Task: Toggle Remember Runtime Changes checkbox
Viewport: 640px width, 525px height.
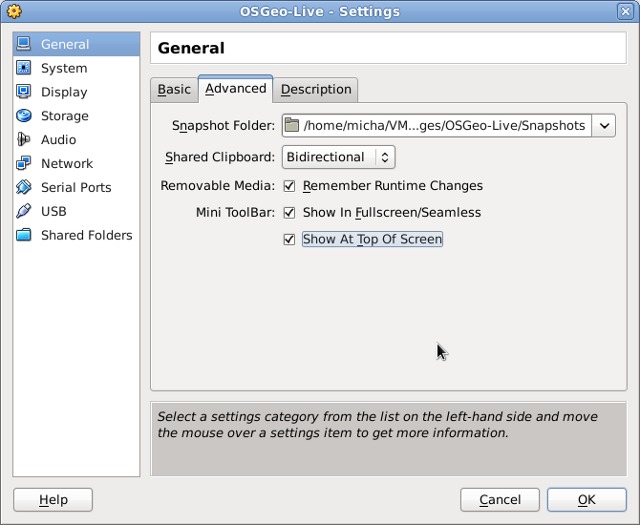Action: pos(289,186)
